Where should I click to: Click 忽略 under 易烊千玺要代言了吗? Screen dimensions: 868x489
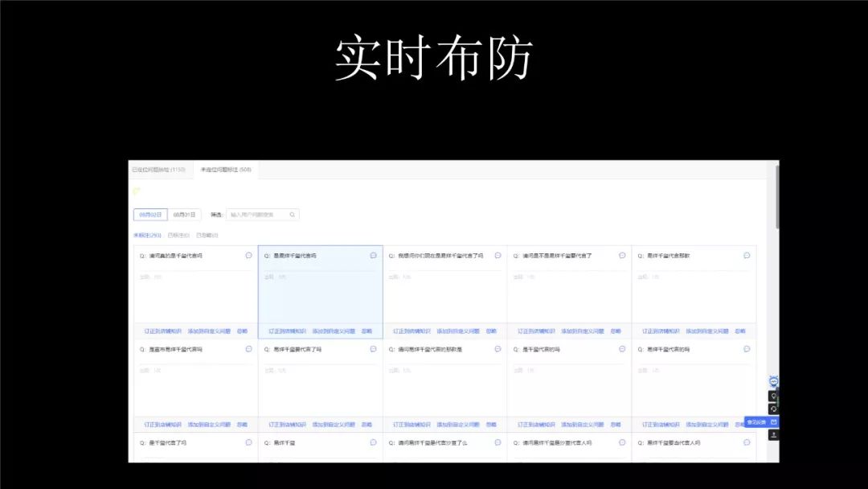pyautogui.click(x=367, y=425)
